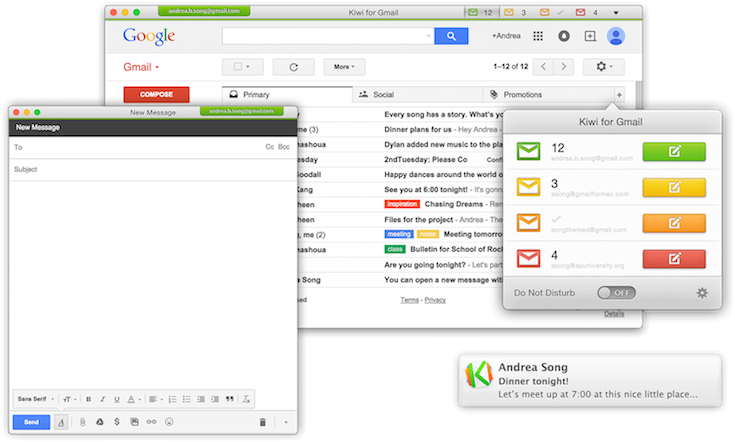Screen dimensions: 735x442
Task: Compose from orange account in Kiwi panel
Action: (x=674, y=223)
